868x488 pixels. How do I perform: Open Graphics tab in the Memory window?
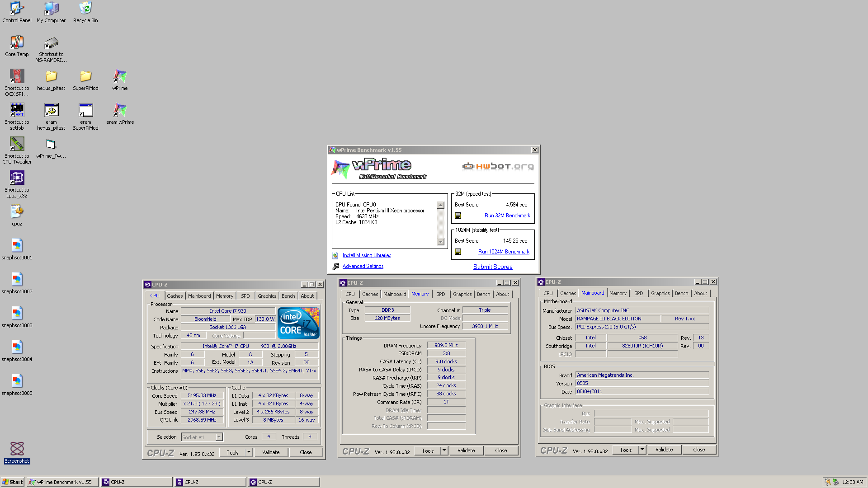tap(462, 294)
